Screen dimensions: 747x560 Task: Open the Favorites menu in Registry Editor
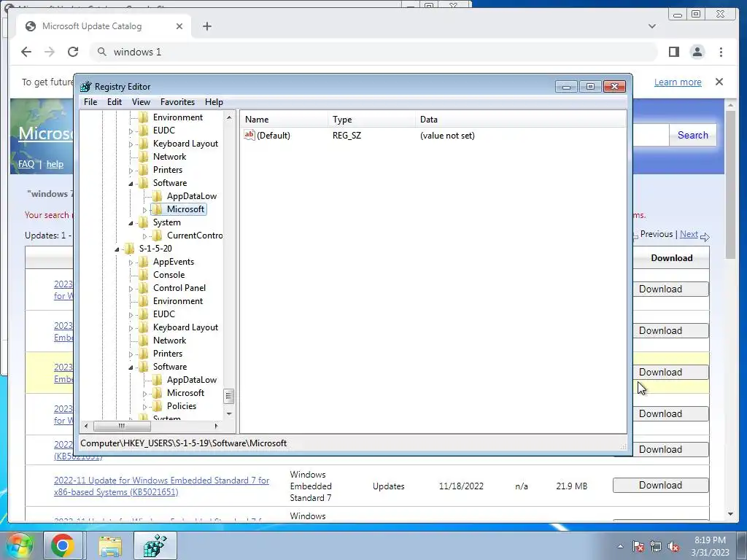click(x=177, y=102)
